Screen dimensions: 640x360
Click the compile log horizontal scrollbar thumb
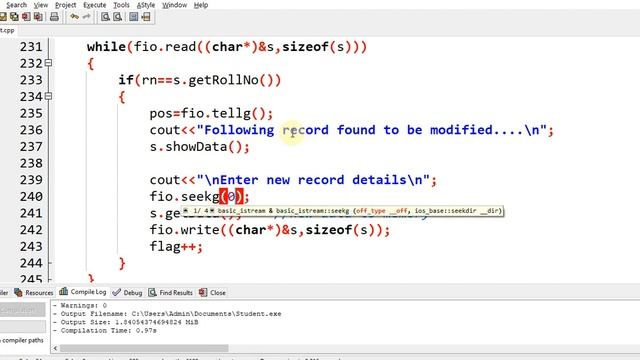click(144, 348)
